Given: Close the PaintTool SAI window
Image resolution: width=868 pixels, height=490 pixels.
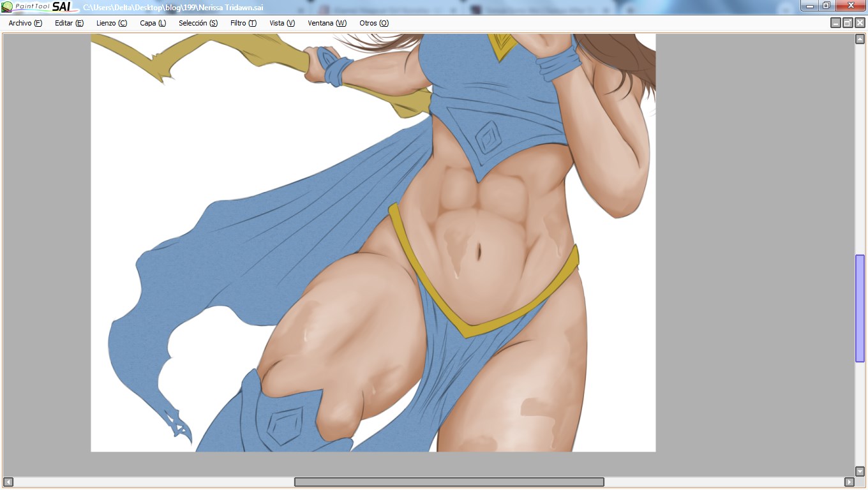Looking at the screenshot, I should click(850, 6).
